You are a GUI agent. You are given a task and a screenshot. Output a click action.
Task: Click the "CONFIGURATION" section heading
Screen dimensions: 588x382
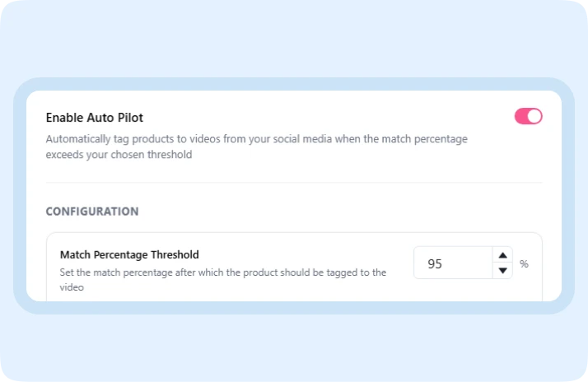(x=92, y=212)
